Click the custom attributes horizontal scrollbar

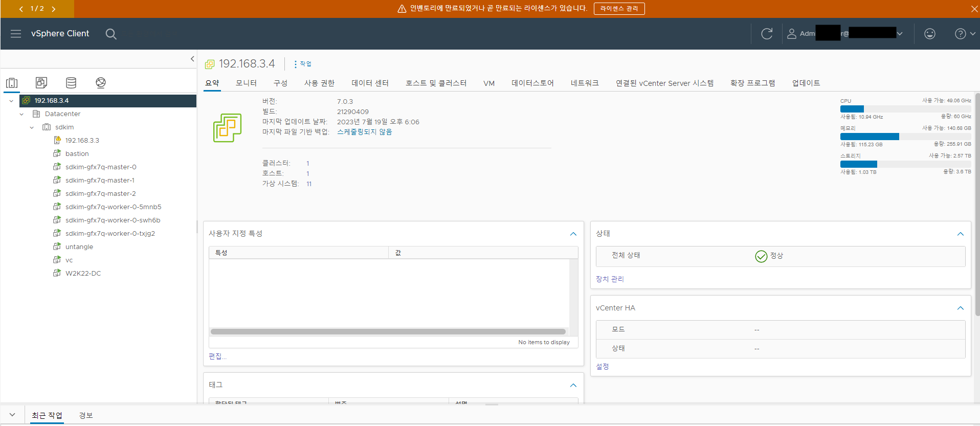[x=388, y=331]
